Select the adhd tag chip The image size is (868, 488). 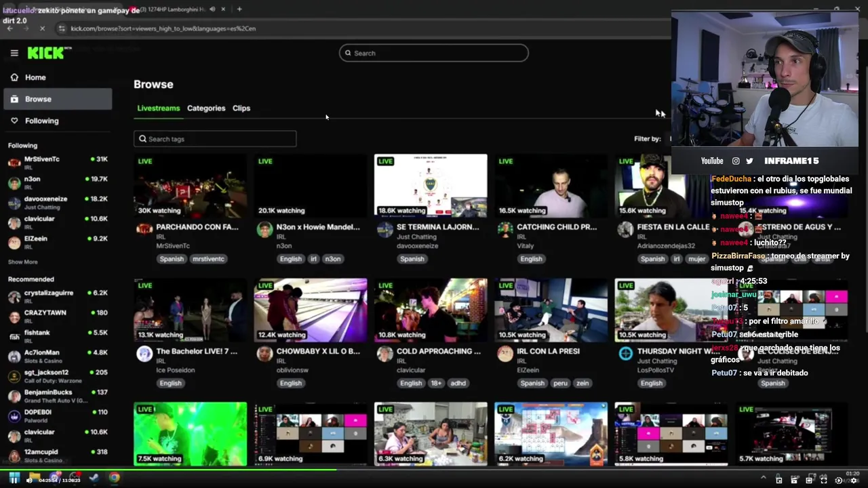click(x=458, y=383)
